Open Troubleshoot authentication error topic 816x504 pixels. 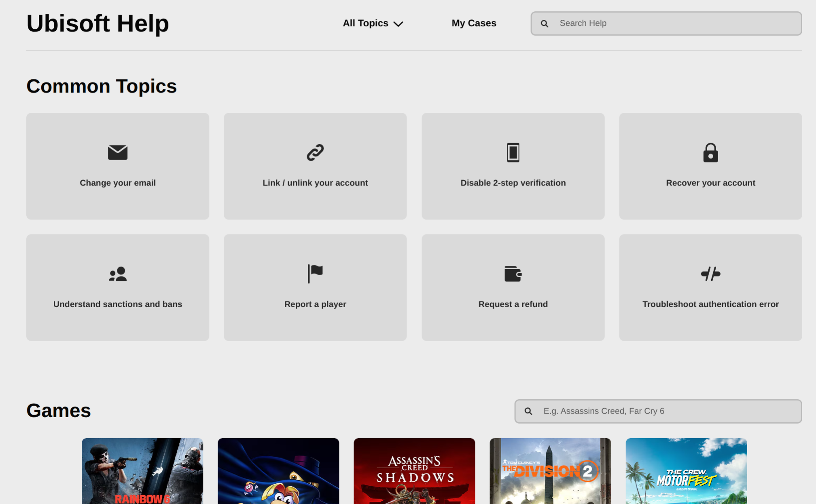(x=710, y=287)
